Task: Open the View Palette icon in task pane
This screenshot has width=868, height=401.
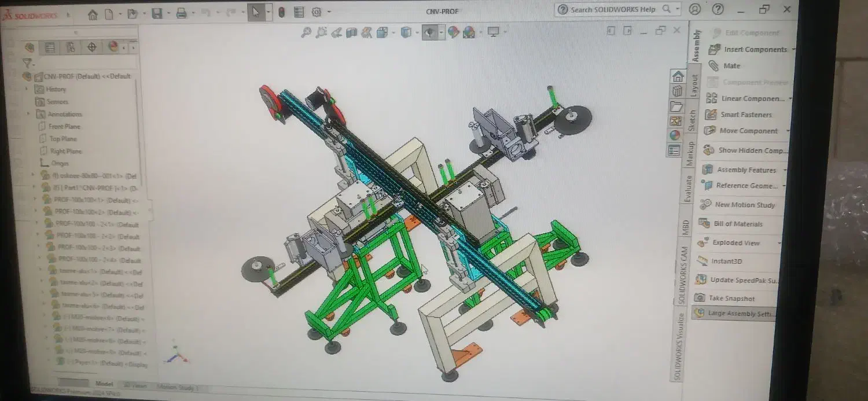Action: 676,121
